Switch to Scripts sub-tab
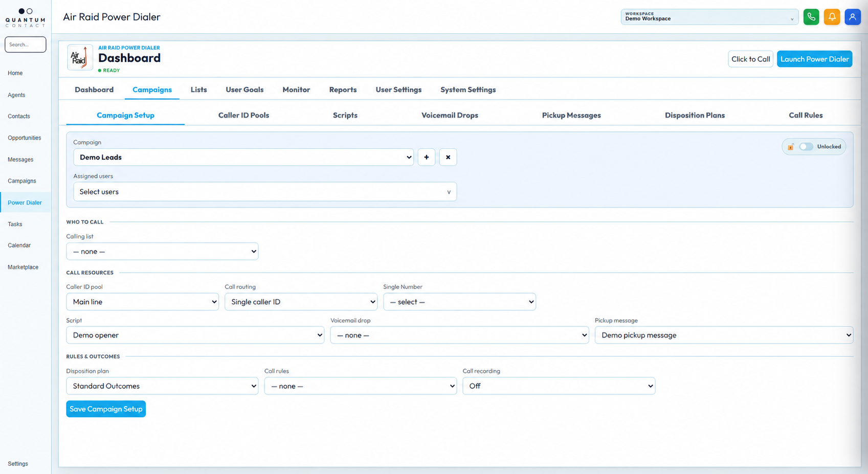 (x=345, y=115)
